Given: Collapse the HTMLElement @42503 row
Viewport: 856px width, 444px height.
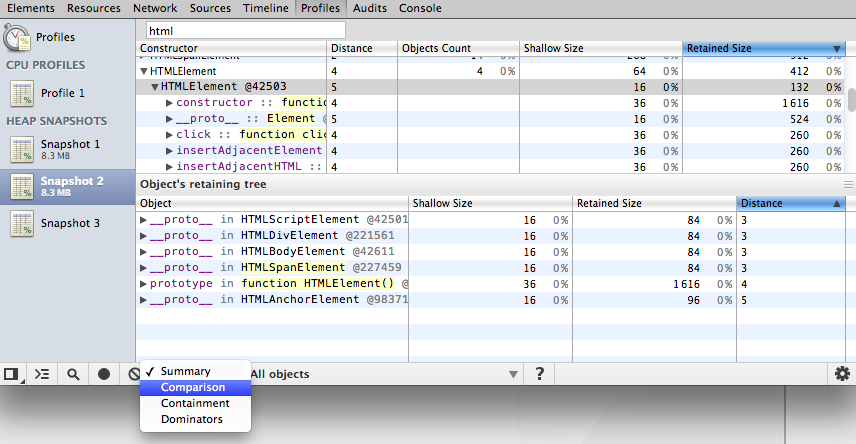Looking at the screenshot, I should pyautogui.click(x=155, y=87).
